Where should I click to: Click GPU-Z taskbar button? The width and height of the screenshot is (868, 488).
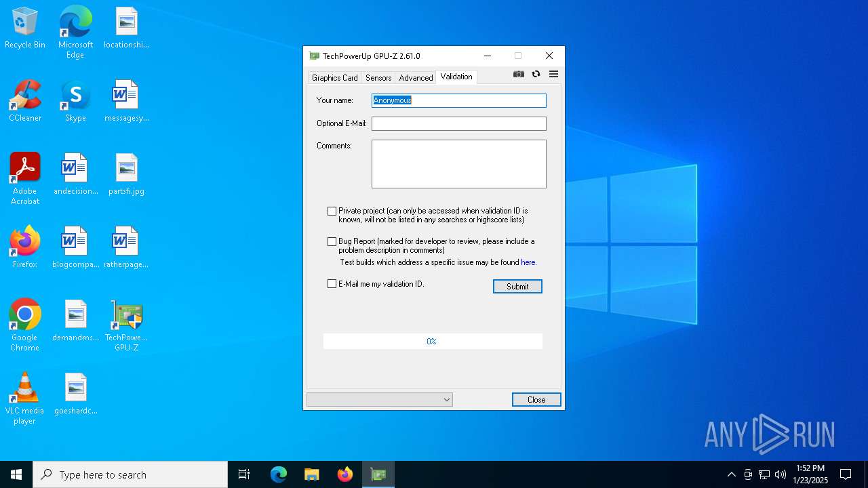click(x=378, y=474)
